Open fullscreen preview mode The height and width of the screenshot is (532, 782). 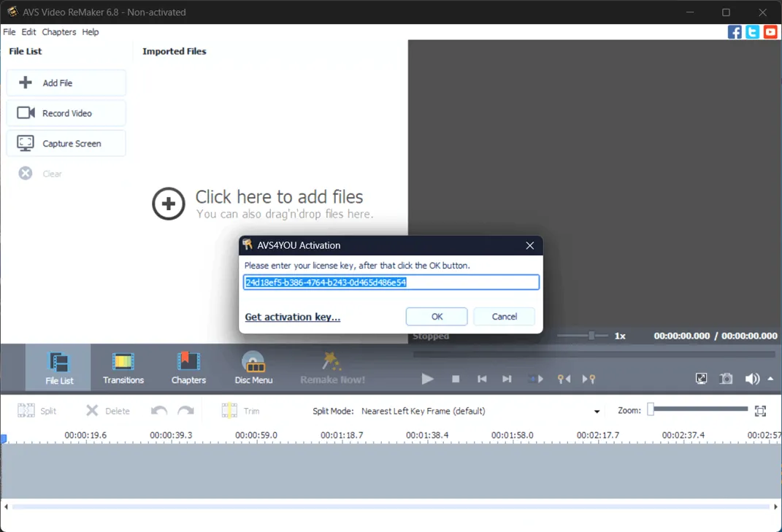click(x=701, y=378)
